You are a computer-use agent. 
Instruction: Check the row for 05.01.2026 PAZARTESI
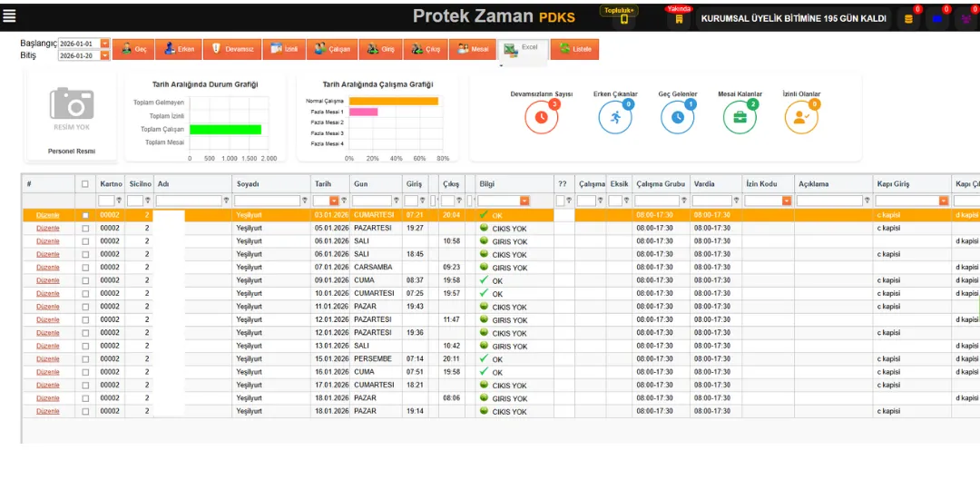[85, 229]
